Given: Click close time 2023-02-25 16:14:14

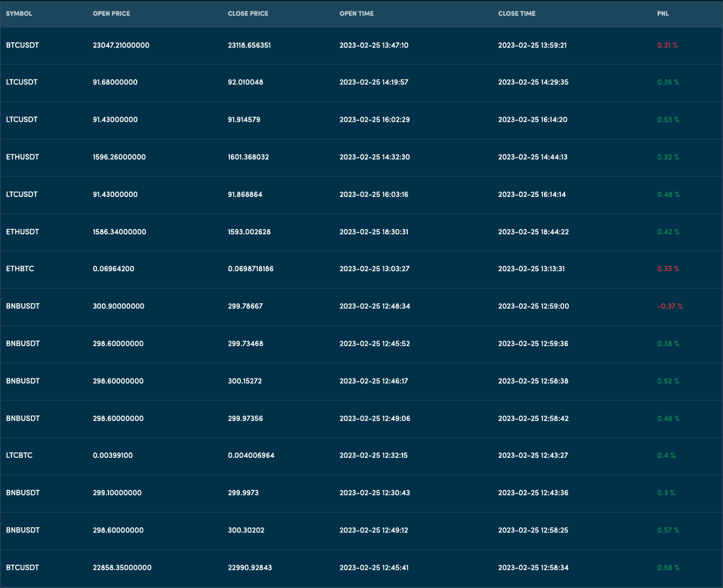Looking at the screenshot, I should (532, 195).
